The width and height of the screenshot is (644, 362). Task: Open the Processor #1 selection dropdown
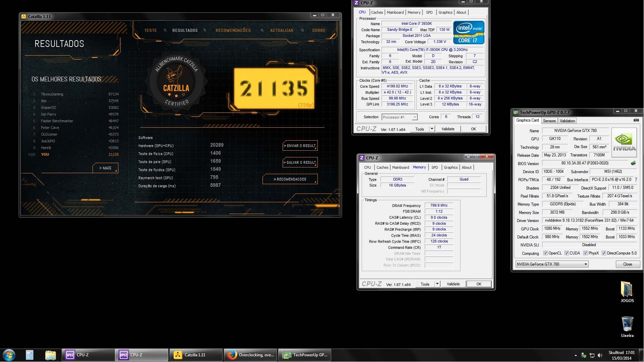[415, 117]
